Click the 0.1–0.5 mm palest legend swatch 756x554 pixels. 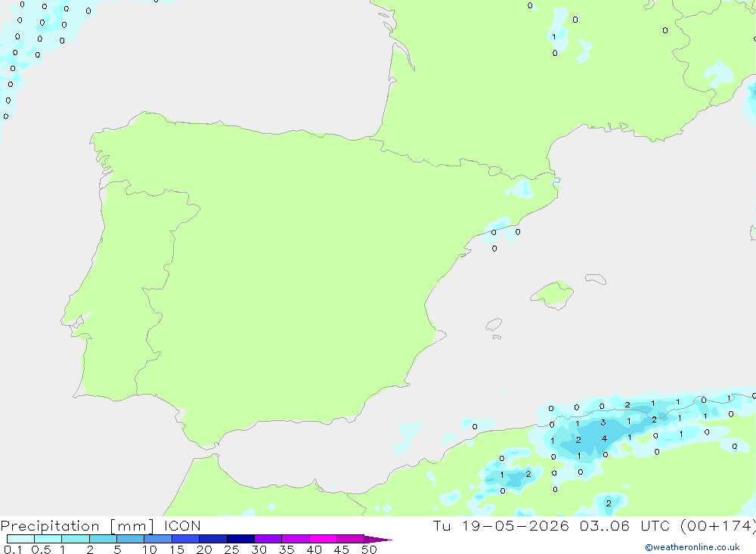20,539
